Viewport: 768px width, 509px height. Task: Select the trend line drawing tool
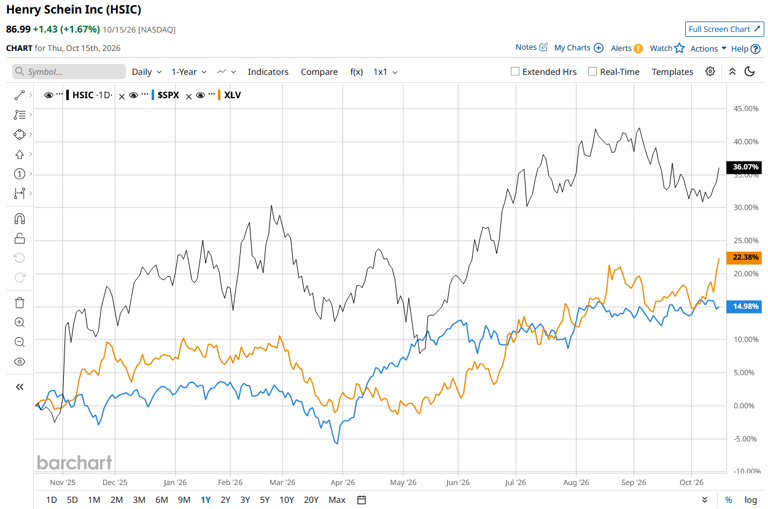[20, 95]
